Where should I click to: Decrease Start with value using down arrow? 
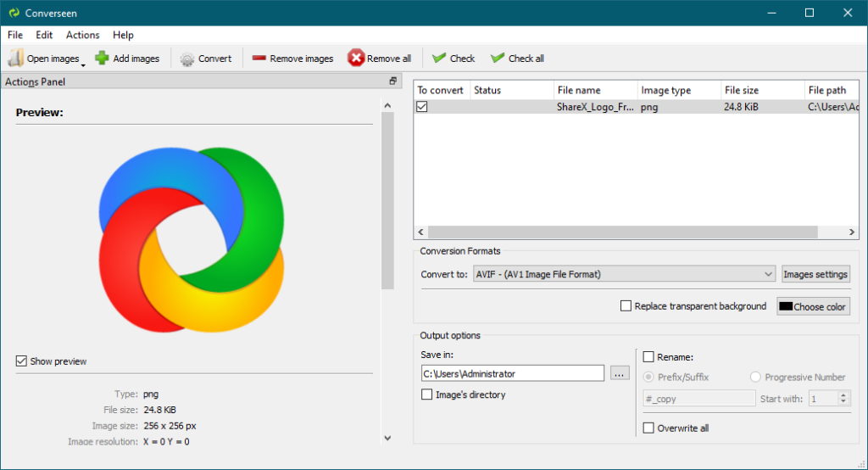843,402
